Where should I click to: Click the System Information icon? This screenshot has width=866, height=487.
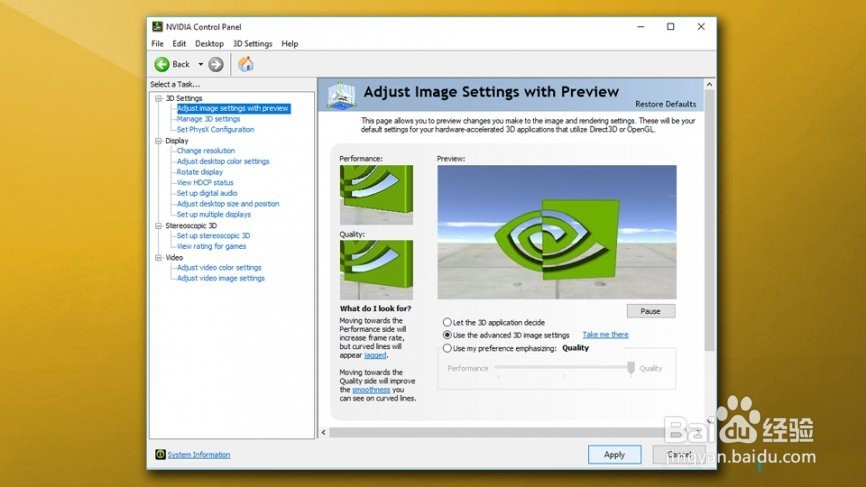click(160, 454)
